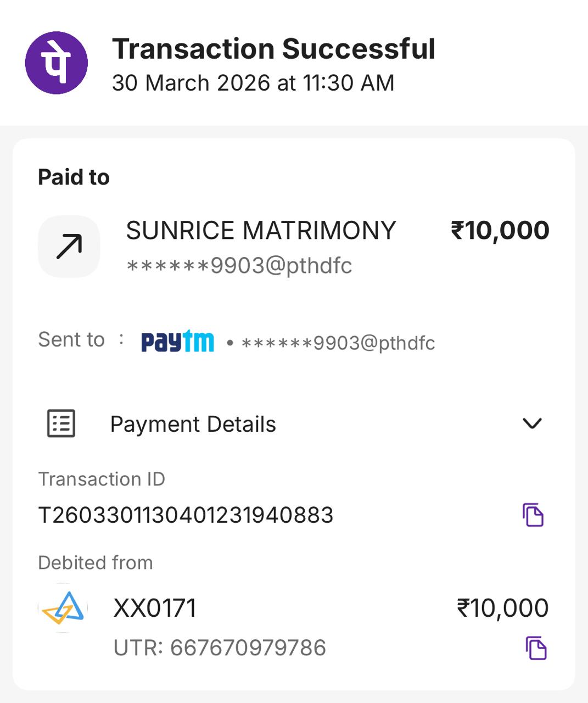The width and height of the screenshot is (588, 703).
Task: Click the 30 March 2026 timestamp
Action: [253, 83]
